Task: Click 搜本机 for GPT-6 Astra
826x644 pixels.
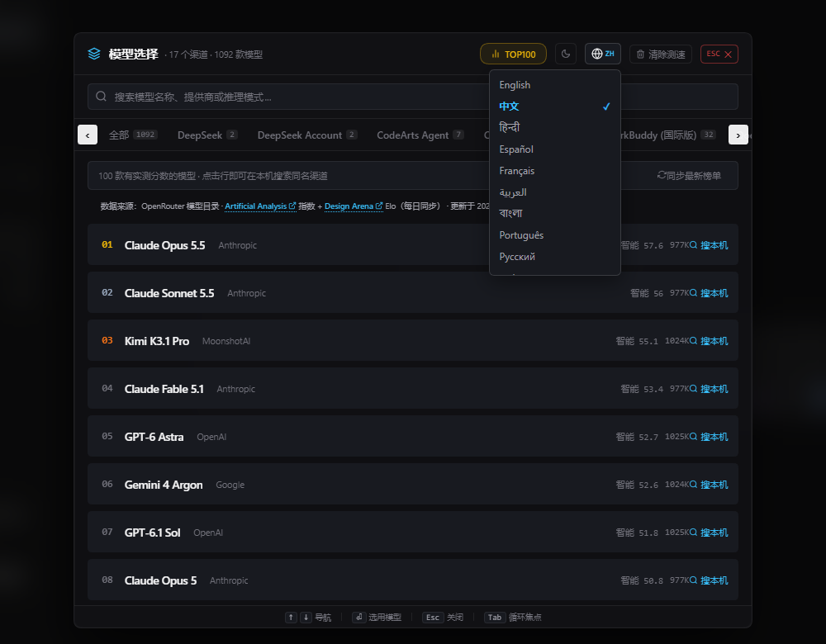Action: click(709, 437)
